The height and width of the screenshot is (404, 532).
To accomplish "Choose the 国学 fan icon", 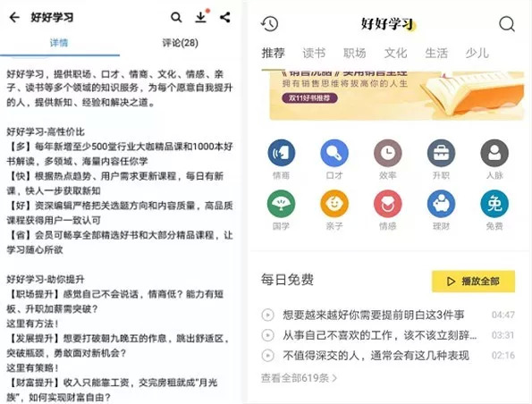I will 281,204.
